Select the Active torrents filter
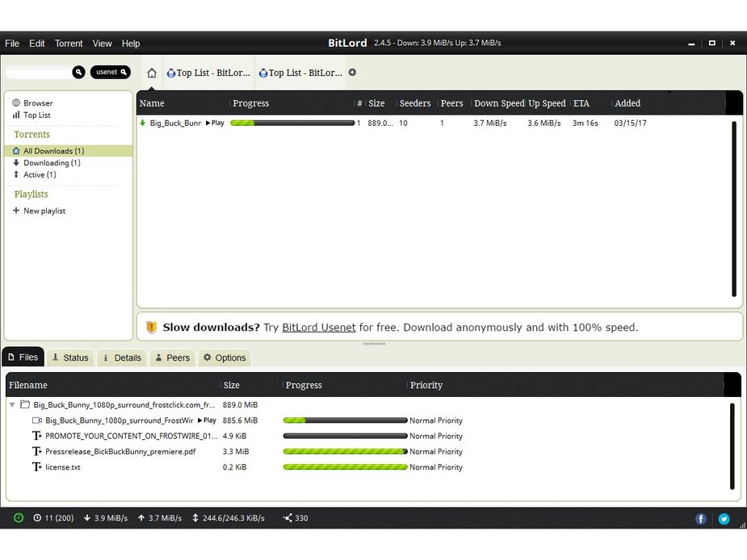747x560 pixels. pyautogui.click(x=42, y=174)
